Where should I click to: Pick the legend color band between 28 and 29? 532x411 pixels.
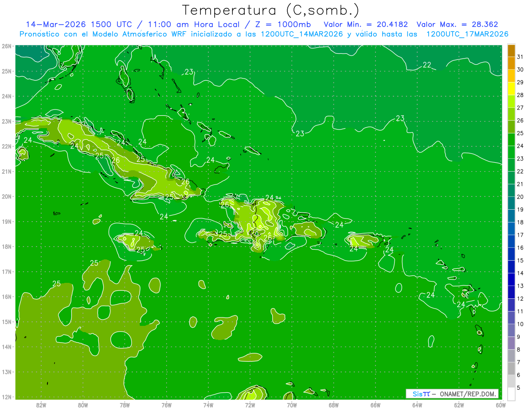511,89
